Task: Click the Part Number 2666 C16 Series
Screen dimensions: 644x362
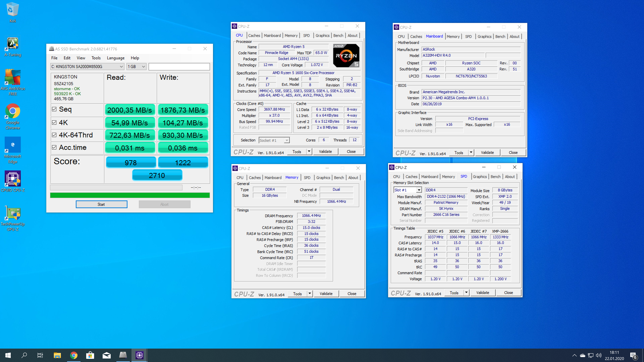Action: pos(446,214)
